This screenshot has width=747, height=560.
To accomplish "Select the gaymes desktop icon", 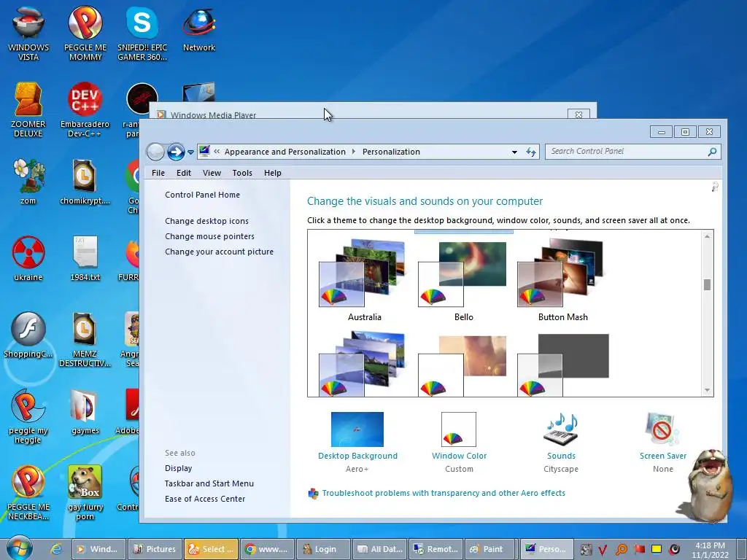I will pyautogui.click(x=85, y=411).
